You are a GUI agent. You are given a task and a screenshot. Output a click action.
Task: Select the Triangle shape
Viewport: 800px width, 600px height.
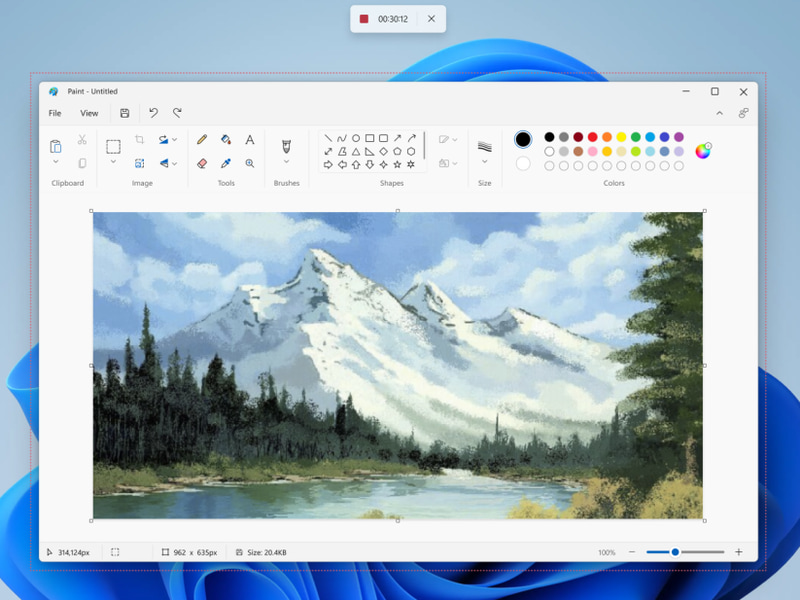click(356, 152)
